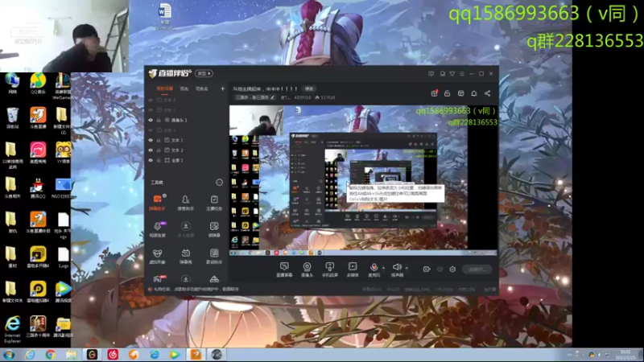
Task: Hide the 文本 1 source
Action: pos(151,140)
